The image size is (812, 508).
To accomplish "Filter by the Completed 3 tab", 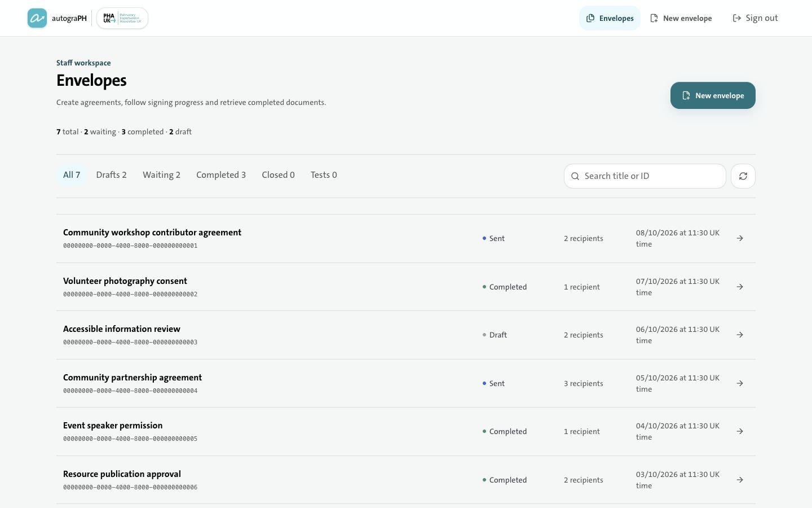I will (x=221, y=175).
